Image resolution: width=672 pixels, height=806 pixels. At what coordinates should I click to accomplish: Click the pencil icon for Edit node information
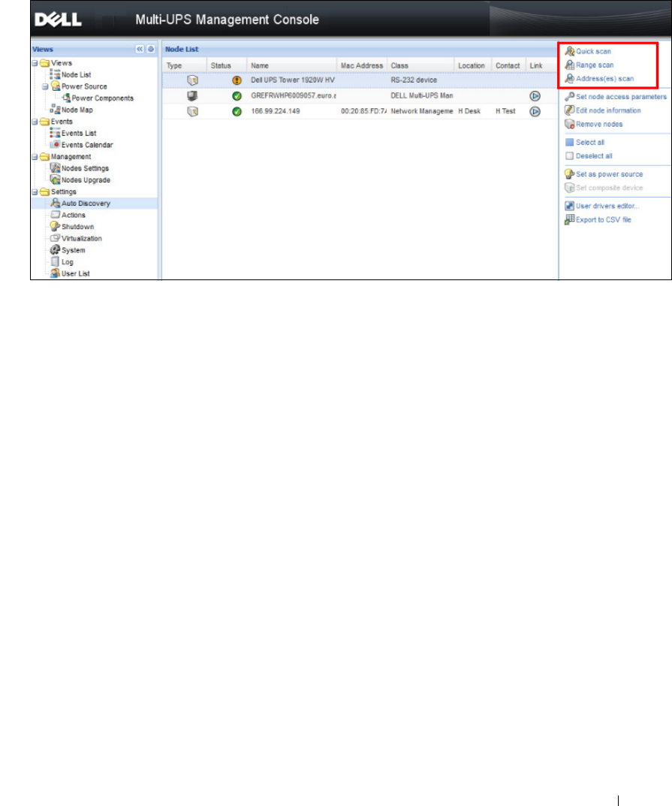click(569, 110)
